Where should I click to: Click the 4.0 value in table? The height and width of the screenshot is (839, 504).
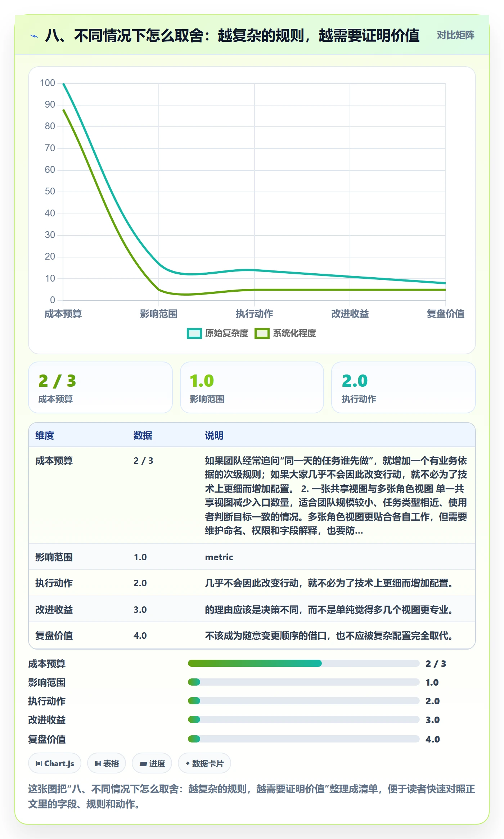click(x=140, y=636)
